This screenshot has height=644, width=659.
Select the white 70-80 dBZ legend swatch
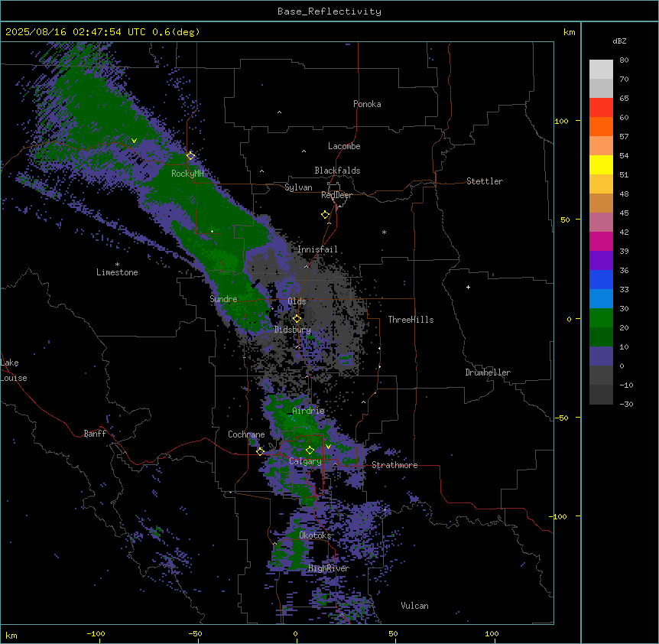601,70
